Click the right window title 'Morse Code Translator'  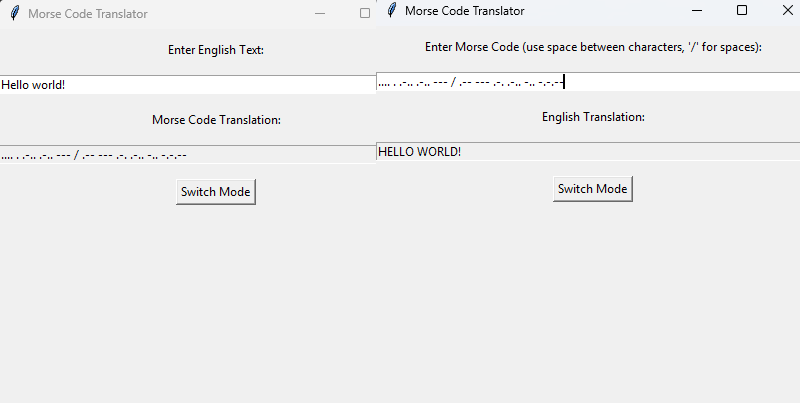465,11
